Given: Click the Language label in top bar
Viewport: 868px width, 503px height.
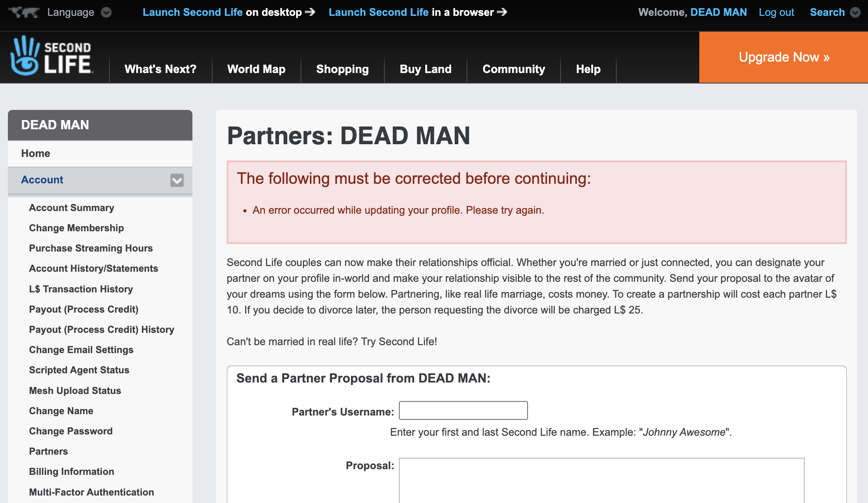Looking at the screenshot, I should [71, 12].
